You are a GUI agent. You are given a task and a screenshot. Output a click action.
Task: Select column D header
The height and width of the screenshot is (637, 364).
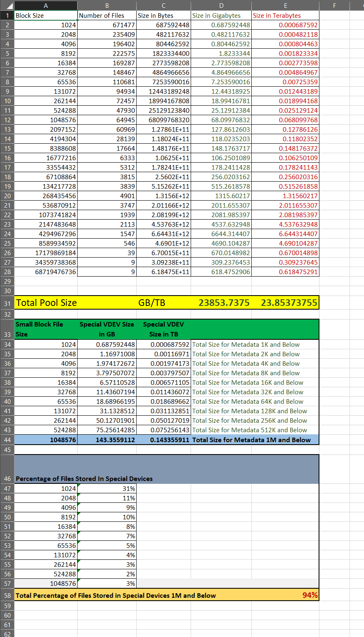tap(221, 5)
